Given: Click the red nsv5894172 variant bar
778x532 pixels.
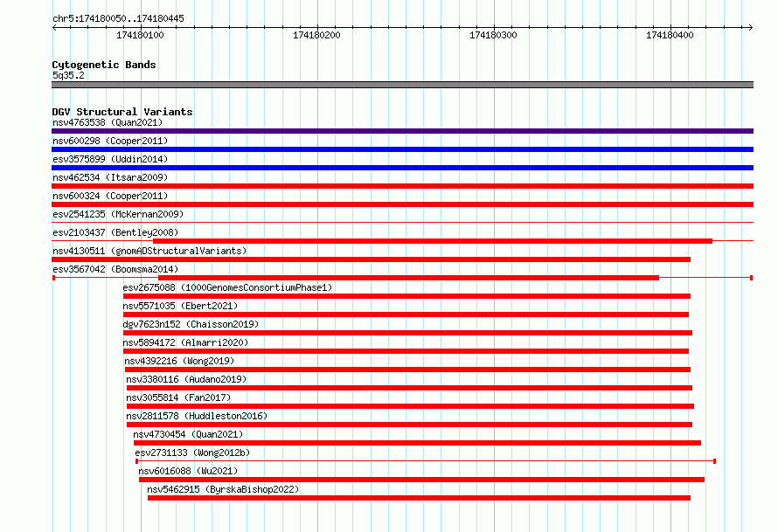Looking at the screenshot, I should (x=406, y=351).
